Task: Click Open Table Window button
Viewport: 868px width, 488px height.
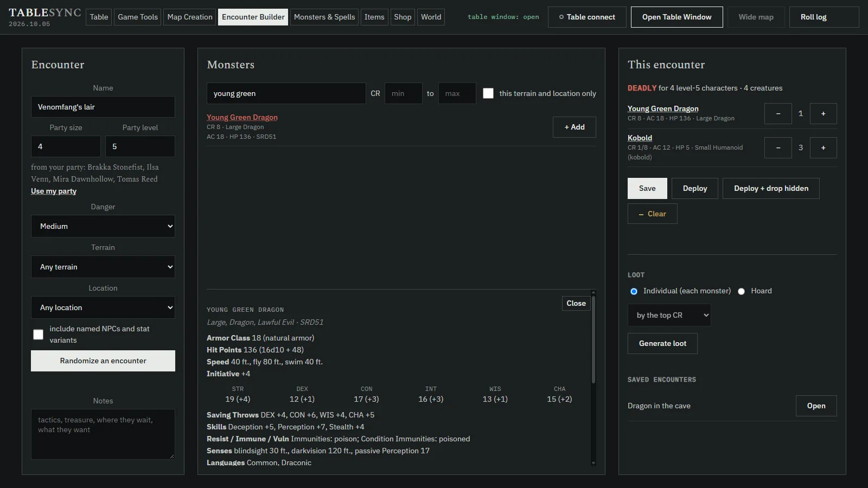Action: coord(676,17)
